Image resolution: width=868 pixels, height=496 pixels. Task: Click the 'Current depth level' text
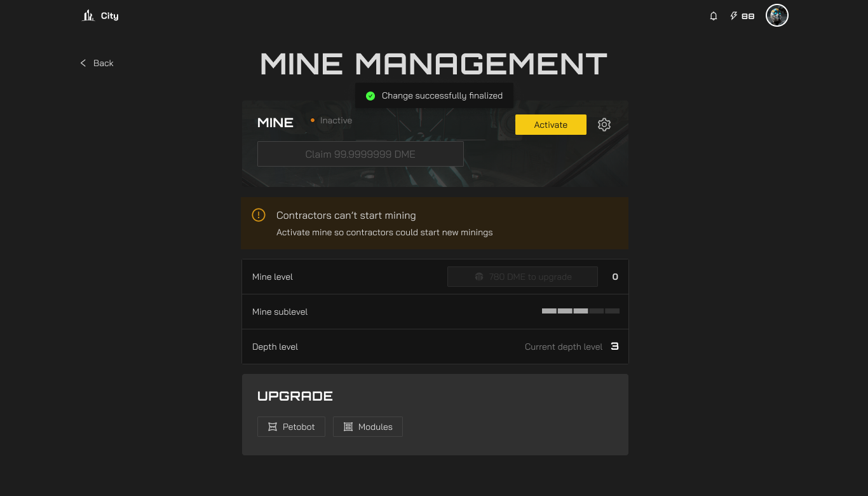tap(564, 347)
